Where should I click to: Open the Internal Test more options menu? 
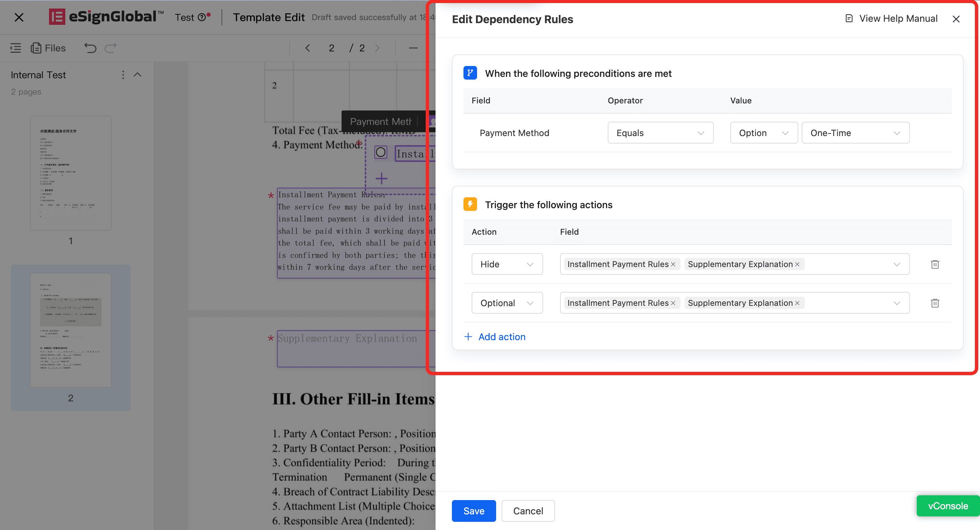[x=123, y=75]
